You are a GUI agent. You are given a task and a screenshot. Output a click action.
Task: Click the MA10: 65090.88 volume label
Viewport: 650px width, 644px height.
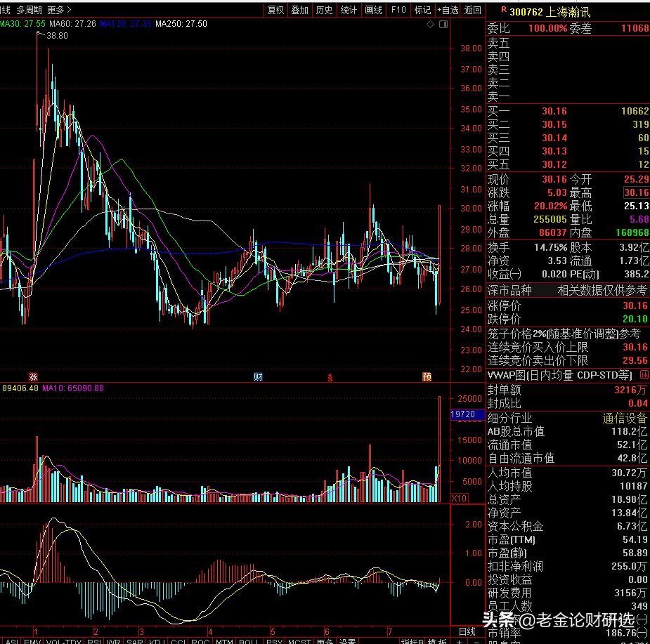(73, 388)
